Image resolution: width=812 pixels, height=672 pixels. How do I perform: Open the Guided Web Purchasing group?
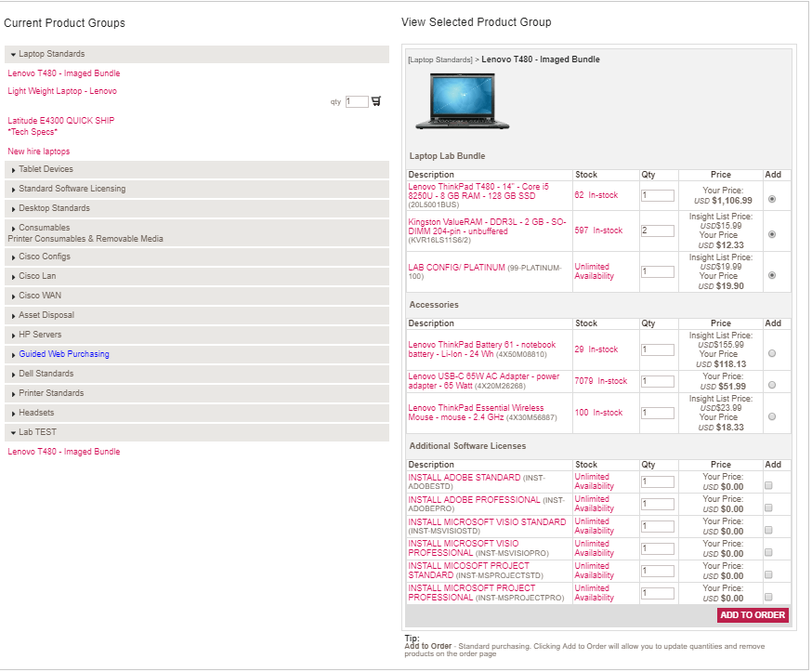pyautogui.click(x=63, y=354)
